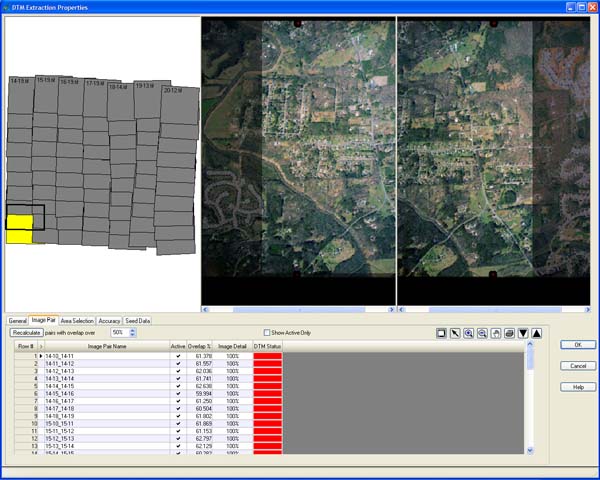Click the OK button
This screenshot has width=600, height=480.
[577, 345]
